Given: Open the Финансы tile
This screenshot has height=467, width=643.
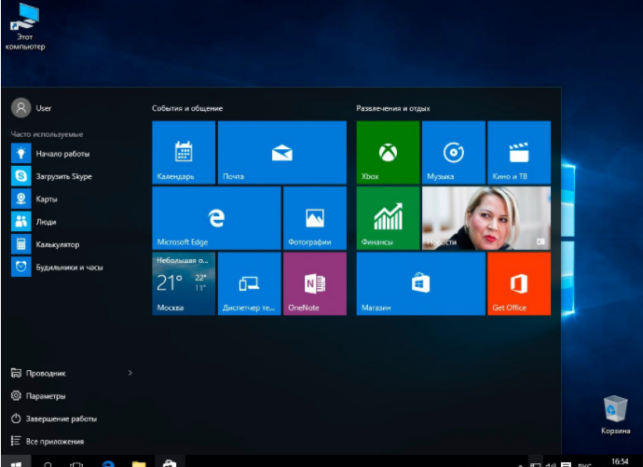Looking at the screenshot, I should click(388, 218).
